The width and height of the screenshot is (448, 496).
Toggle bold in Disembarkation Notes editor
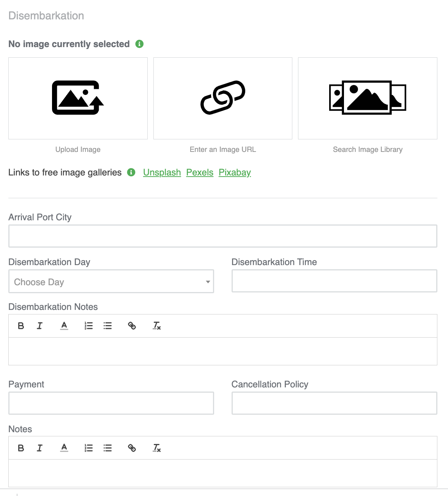(x=21, y=326)
